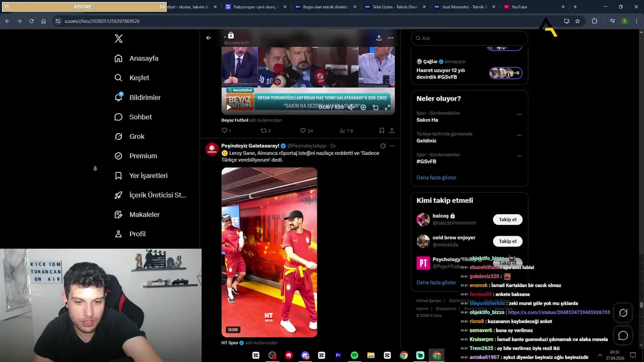Retweet the Beyaz Futbol tweet
This screenshot has width=644, height=362.
pos(266,131)
